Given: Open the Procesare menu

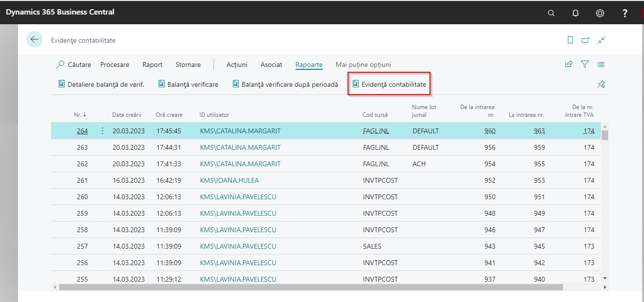Looking at the screenshot, I should tap(115, 64).
